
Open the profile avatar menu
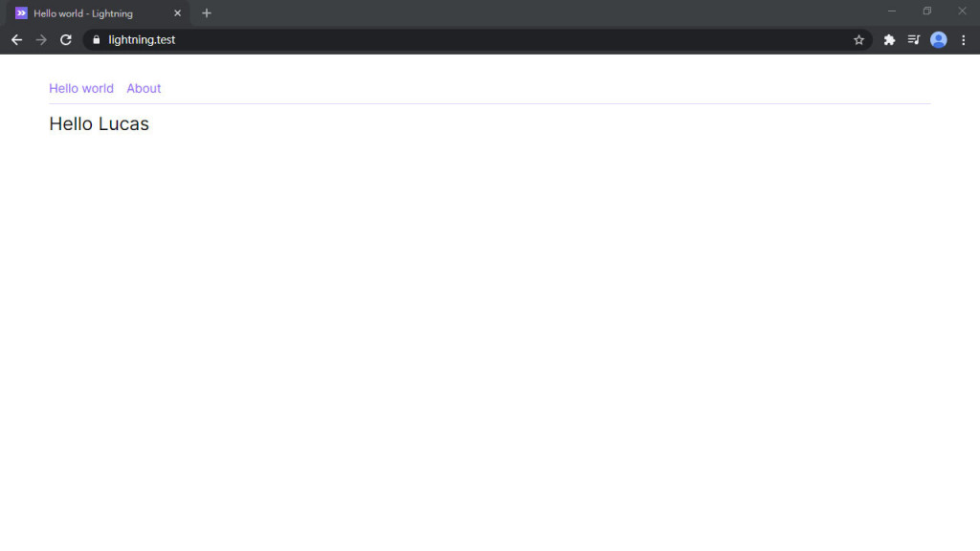[x=939, y=40]
